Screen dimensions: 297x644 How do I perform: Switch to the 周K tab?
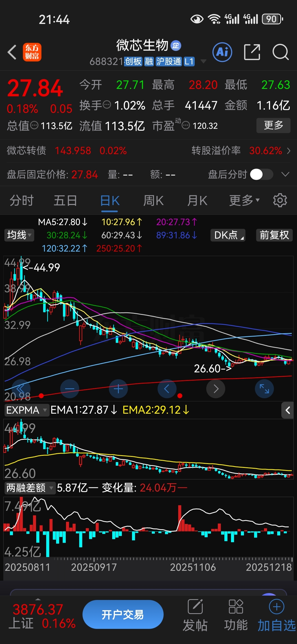(x=153, y=200)
